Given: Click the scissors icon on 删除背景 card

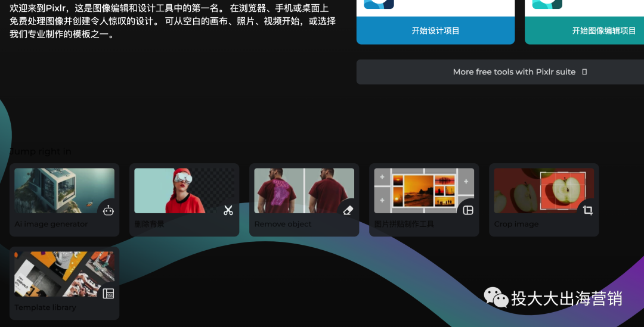Looking at the screenshot, I should 228,210.
